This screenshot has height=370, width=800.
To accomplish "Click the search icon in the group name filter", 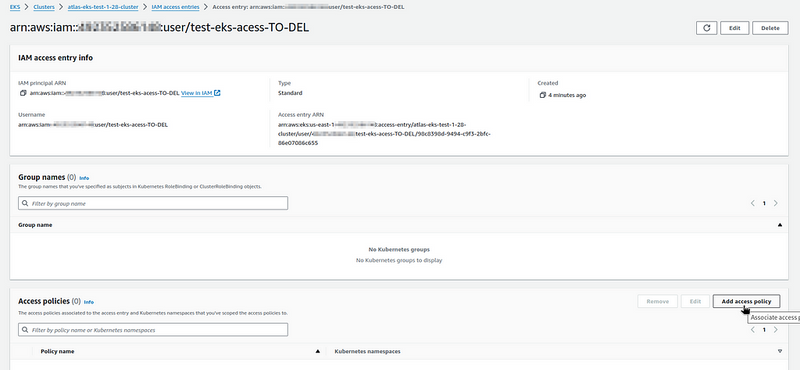I will point(25,203).
